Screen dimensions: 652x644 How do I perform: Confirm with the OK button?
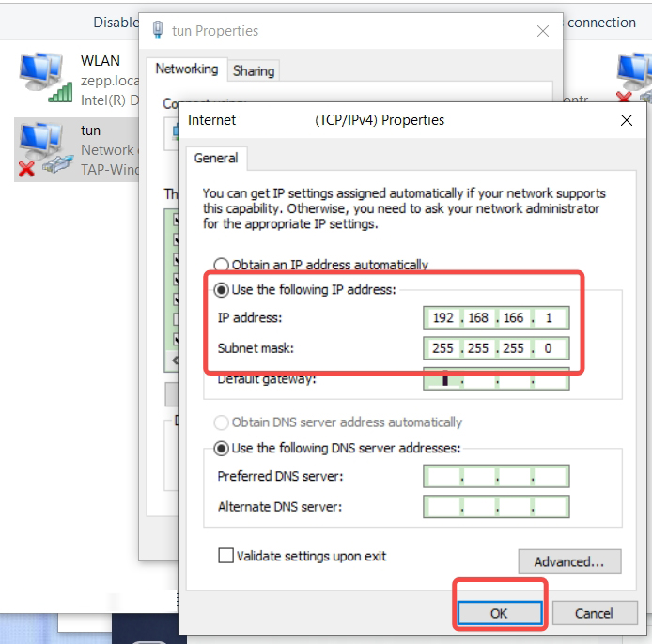coord(500,613)
